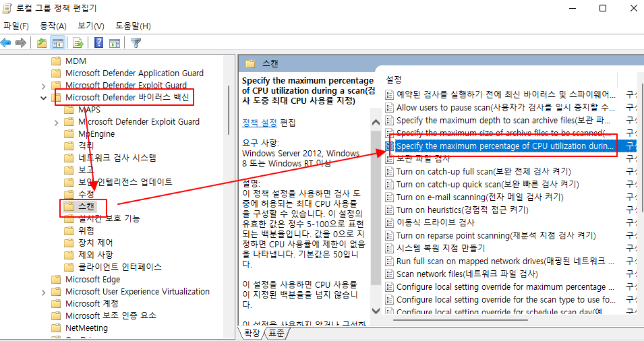Viewport: 644px width, 341px height.
Task: Select Run full scan on mapped network drives
Action: (x=500, y=261)
